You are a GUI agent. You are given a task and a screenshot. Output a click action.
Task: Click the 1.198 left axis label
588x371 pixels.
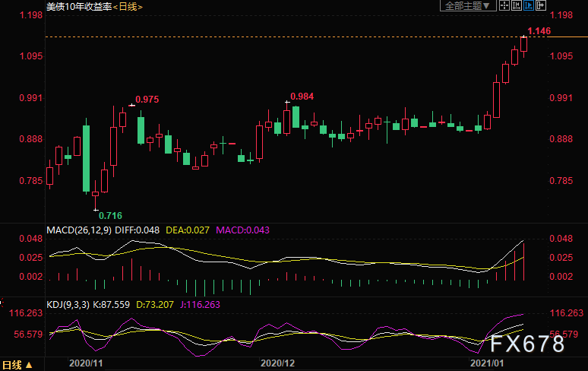(31, 15)
